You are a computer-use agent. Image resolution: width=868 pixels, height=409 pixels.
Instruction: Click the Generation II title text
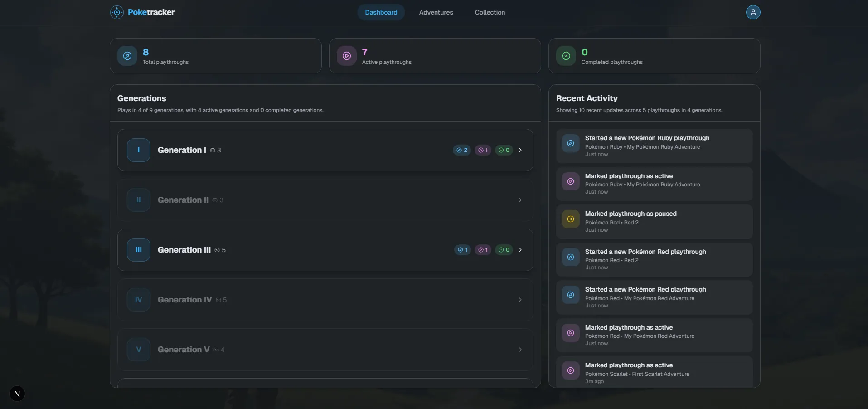tap(183, 200)
